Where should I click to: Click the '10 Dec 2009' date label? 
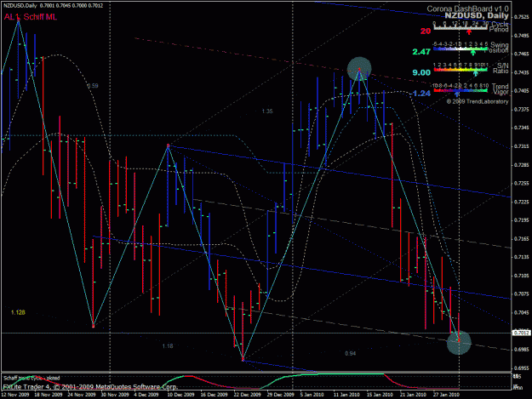tap(181, 395)
